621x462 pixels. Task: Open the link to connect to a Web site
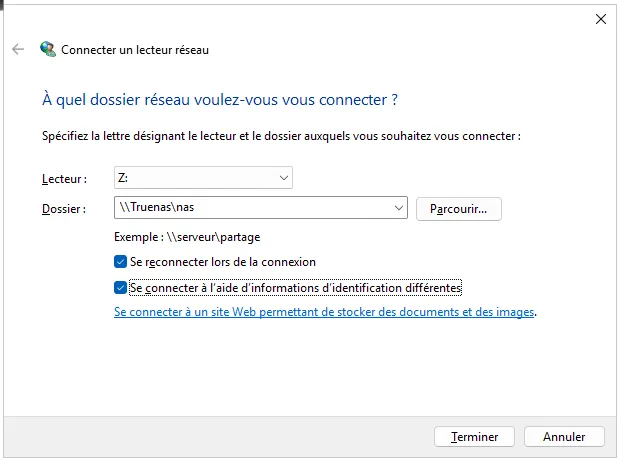coord(324,312)
